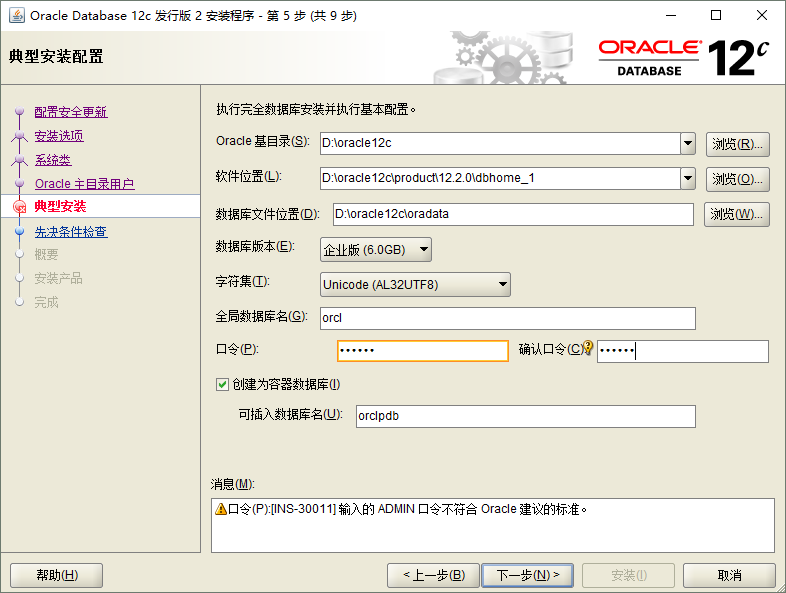This screenshot has height=593, width=786.
Task: Click the step bullet beside 先决条件检查
Action: click(20, 231)
